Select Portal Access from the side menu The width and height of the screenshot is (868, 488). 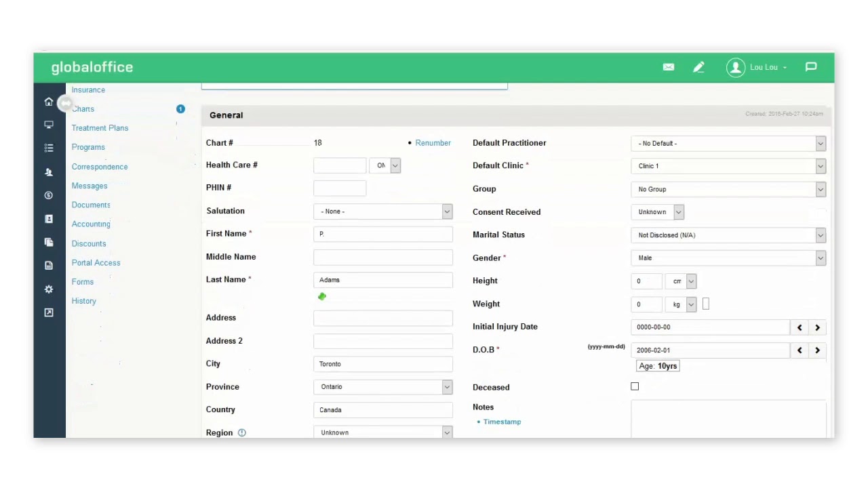96,263
